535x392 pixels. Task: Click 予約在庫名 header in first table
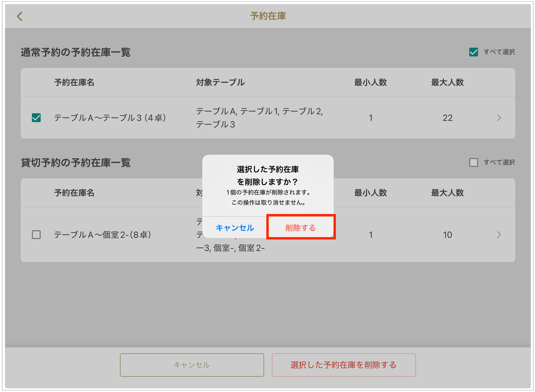74,82
